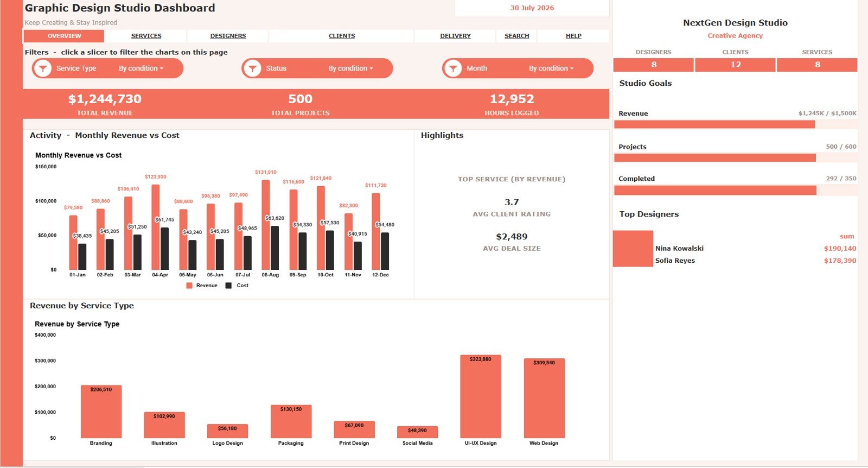Click the $1,244,730 total revenue value
The image size is (868, 468).
click(x=105, y=99)
